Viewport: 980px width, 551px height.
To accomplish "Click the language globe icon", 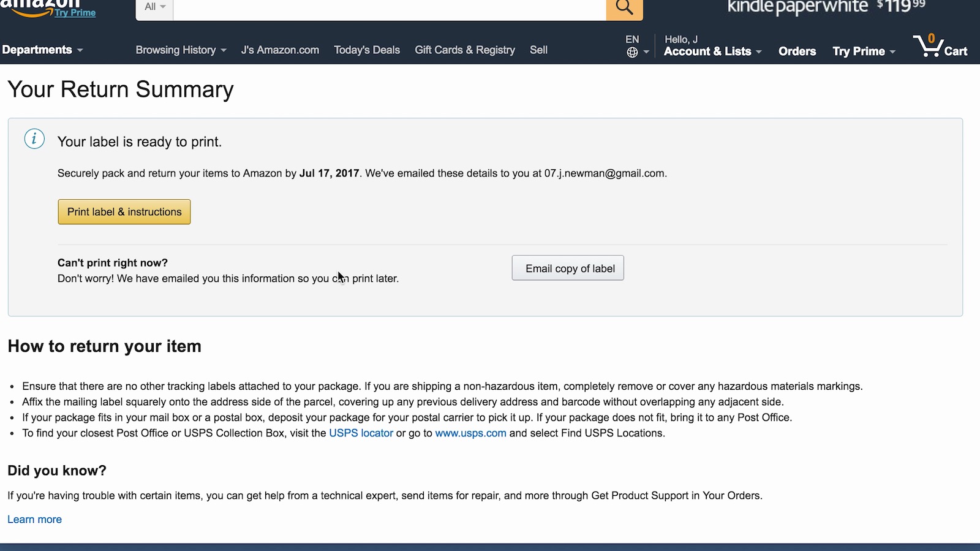I will click(633, 53).
